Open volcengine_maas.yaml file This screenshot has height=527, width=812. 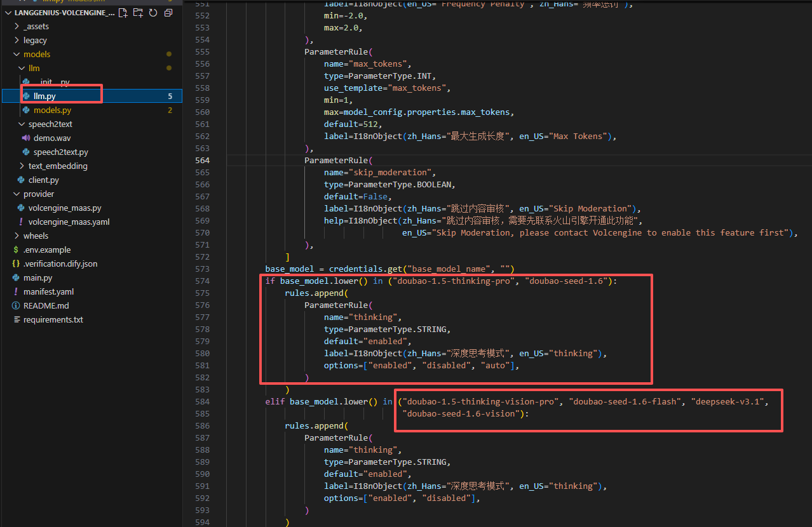click(69, 222)
